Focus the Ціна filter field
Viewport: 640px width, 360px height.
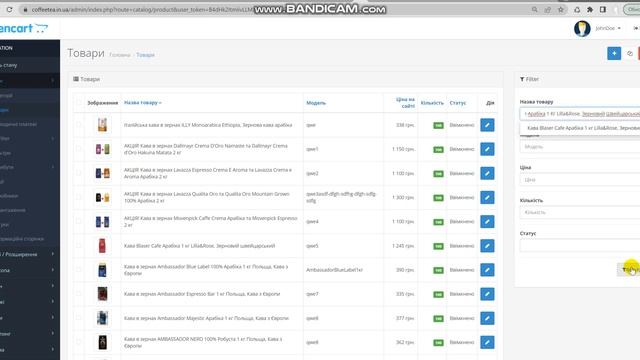click(580, 180)
